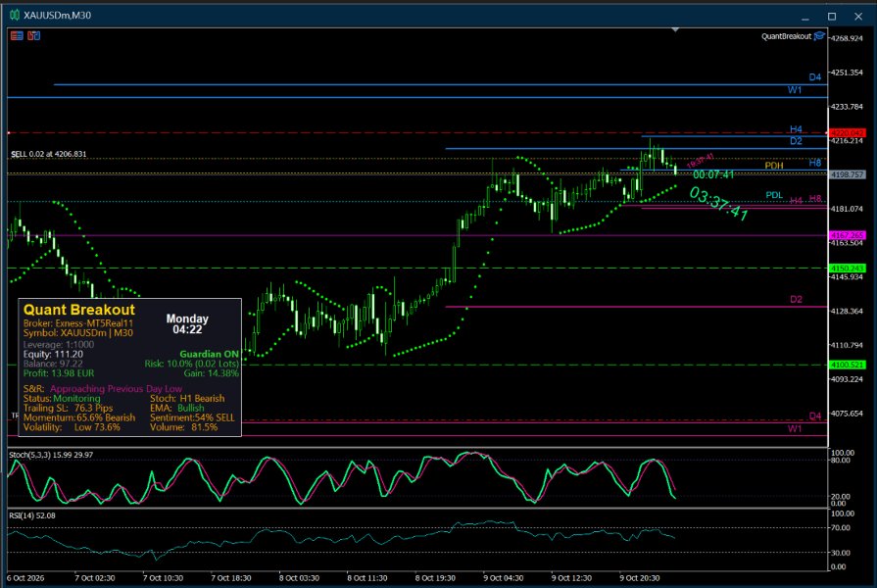Minimize the XAUUSDm chart window

click(805, 17)
